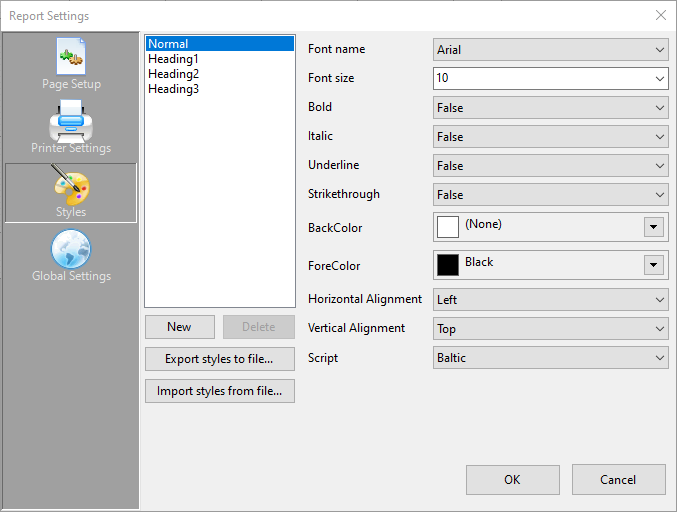The height and width of the screenshot is (512, 677).
Task: Click the Strikethrough label
Action: 344,194
